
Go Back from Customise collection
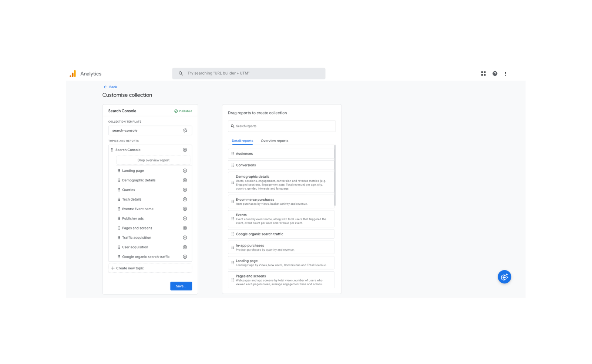click(x=110, y=87)
